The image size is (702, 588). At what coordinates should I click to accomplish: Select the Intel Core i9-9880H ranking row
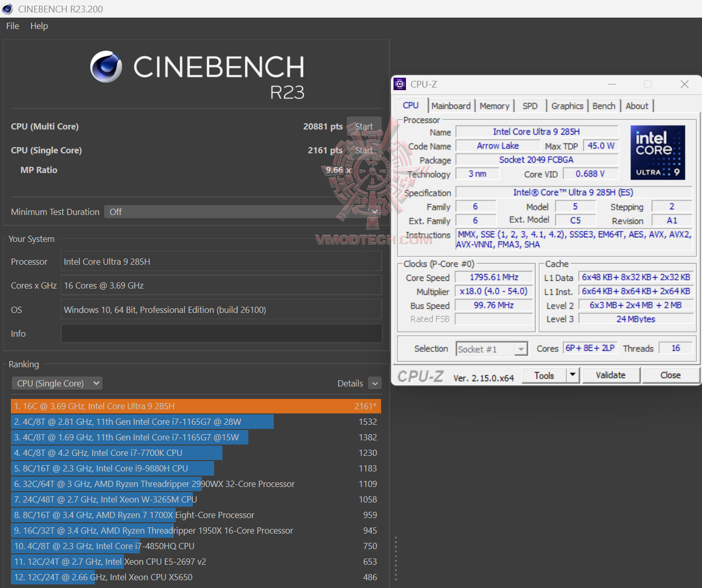coord(196,468)
